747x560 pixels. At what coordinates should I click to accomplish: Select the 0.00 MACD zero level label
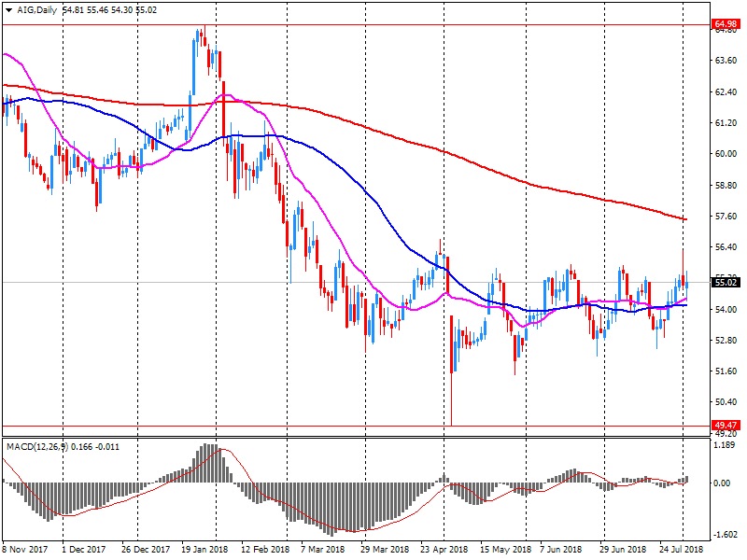723,483
